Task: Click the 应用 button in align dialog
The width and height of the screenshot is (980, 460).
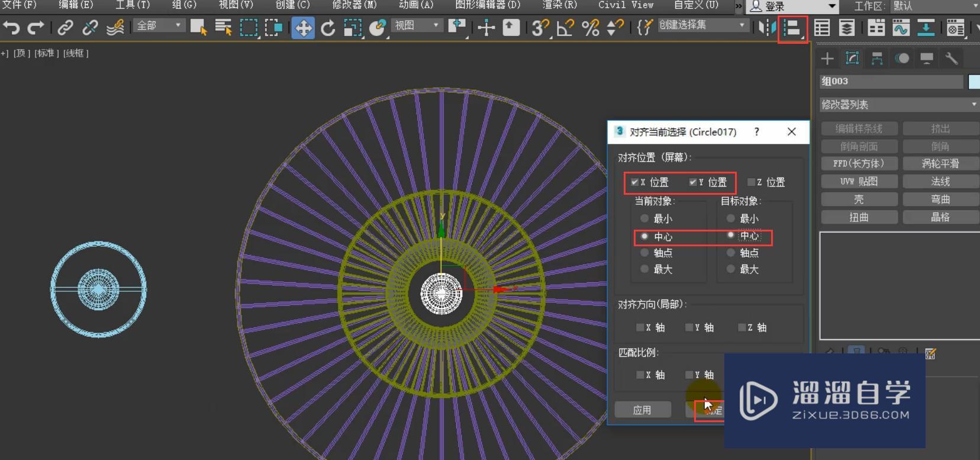Action: 643,410
